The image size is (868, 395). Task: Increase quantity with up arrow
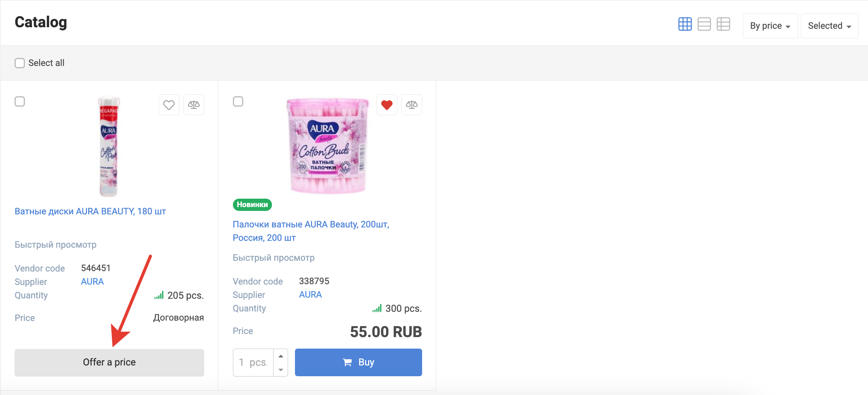tap(281, 356)
